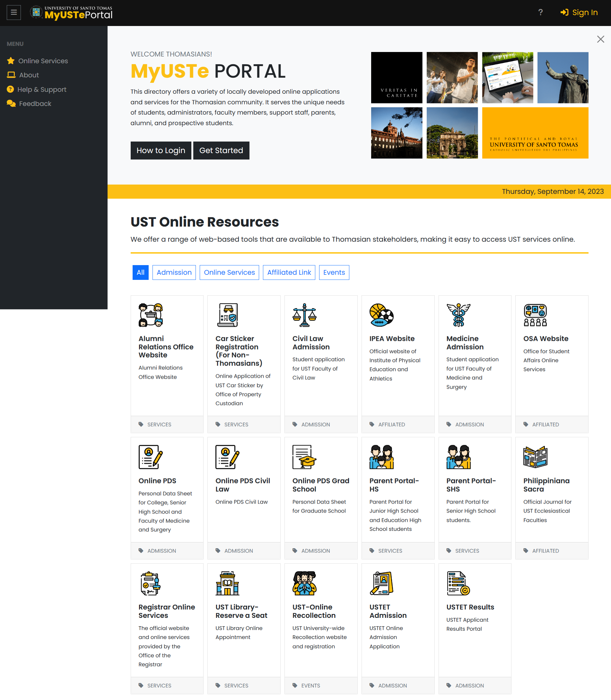Open the Registrar Online Services title
The image size is (611, 700).
pyautogui.click(x=167, y=611)
